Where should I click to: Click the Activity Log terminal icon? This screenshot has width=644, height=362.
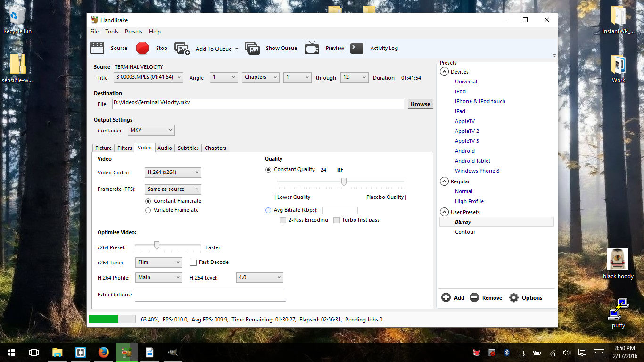click(x=357, y=48)
